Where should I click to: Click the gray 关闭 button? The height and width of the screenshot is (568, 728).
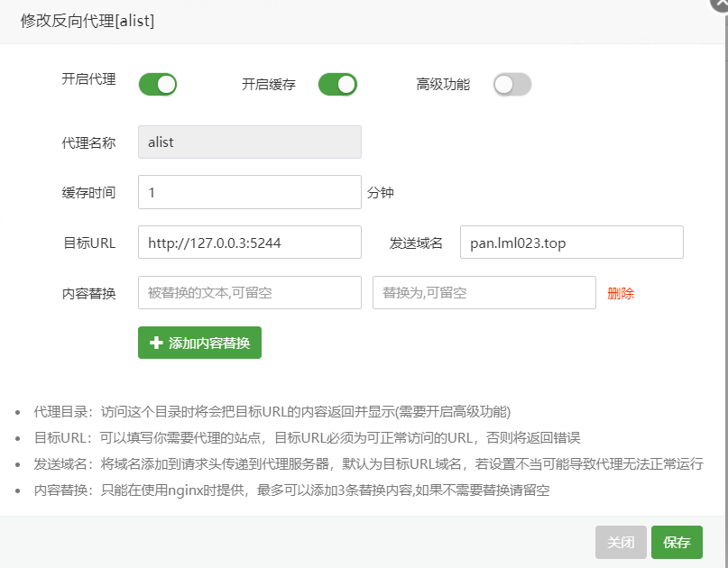pyautogui.click(x=621, y=543)
